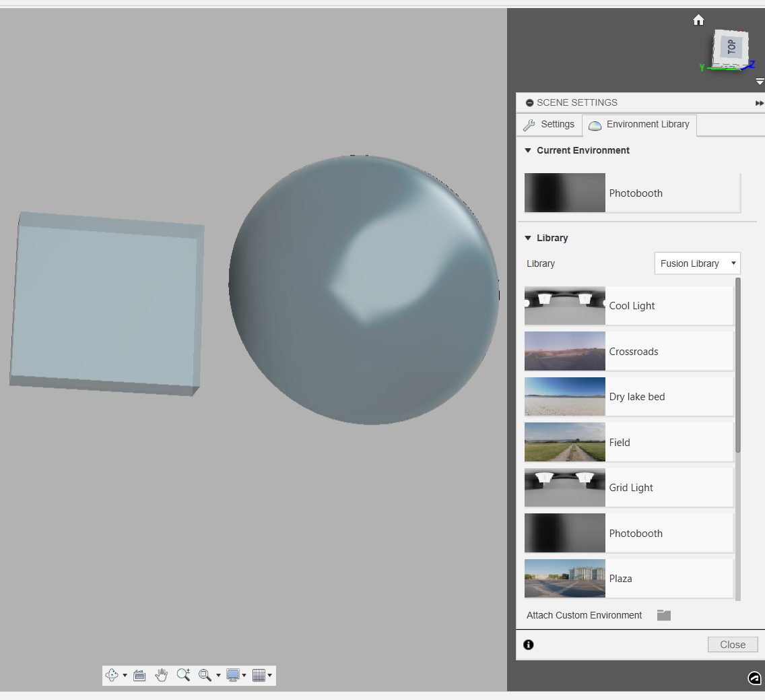Select the Orbit tool
The width and height of the screenshot is (765, 700).
[112, 675]
